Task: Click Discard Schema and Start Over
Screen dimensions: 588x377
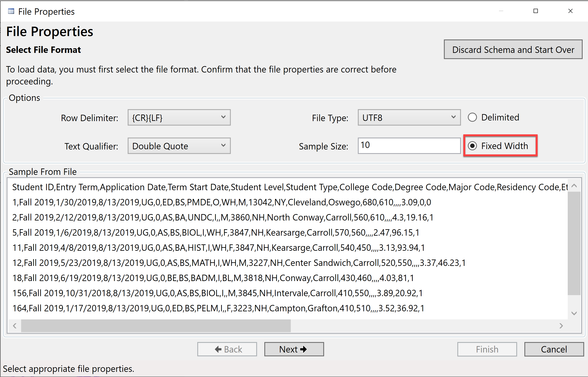Action: (513, 49)
